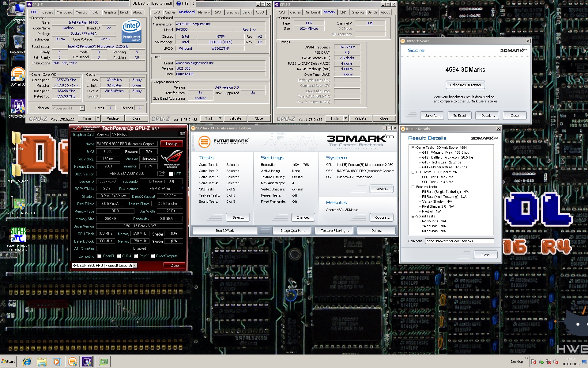Click Run 3DMark button
Screen dimensions: 588x368
tap(225, 231)
